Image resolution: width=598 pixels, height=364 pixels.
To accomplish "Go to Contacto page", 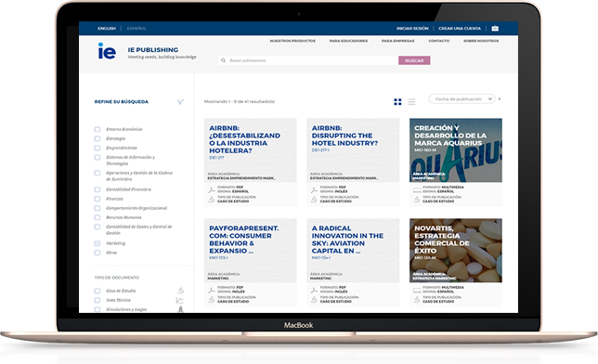I will click(x=438, y=41).
